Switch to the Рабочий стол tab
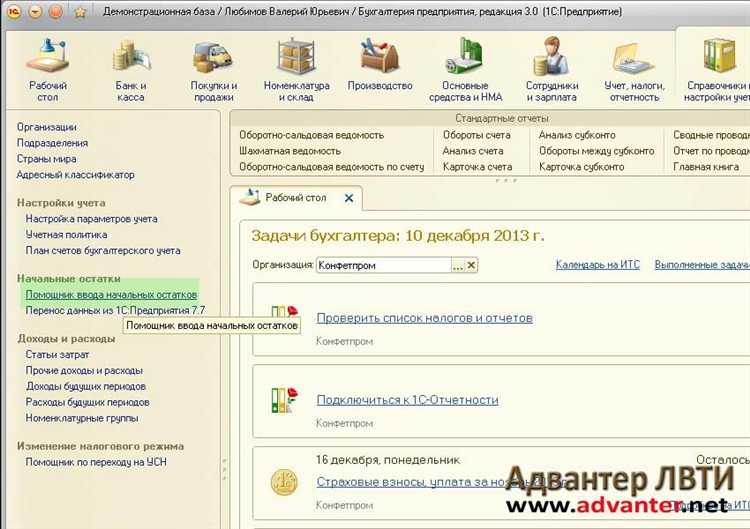Image resolution: width=750 pixels, height=529 pixels. pos(295,198)
